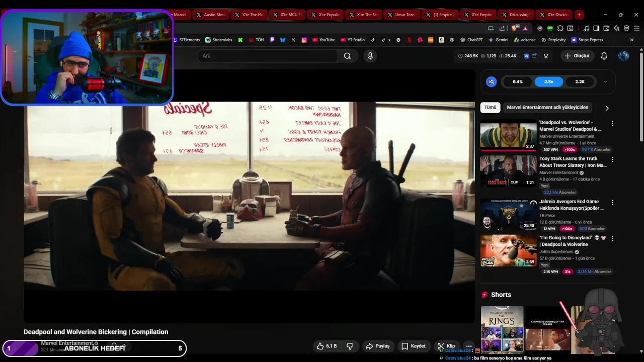The height and width of the screenshot is (362, 644).
Task: Select the Tümü filter chip
Action: click(x=490, y=107)
